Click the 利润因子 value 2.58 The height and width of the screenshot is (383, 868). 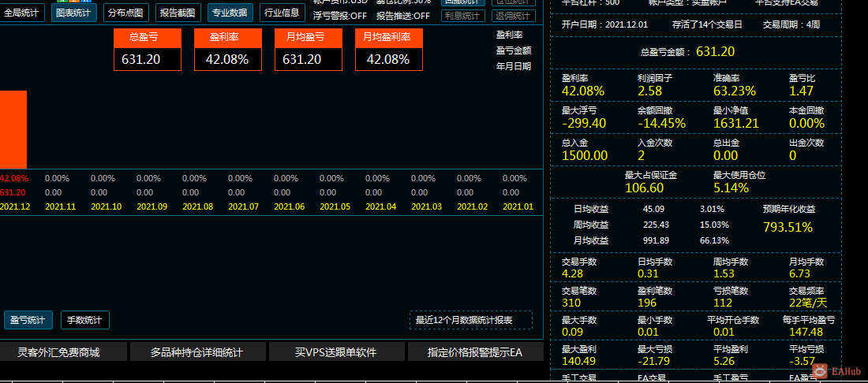coord(649,91)
